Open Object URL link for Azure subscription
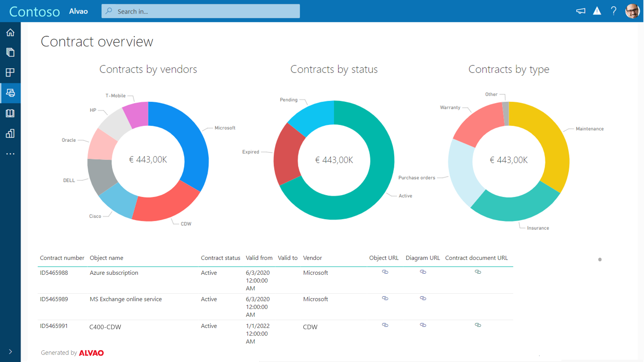Image resolution: width=644 pixels, height=362 pixels. click(385, 272)
